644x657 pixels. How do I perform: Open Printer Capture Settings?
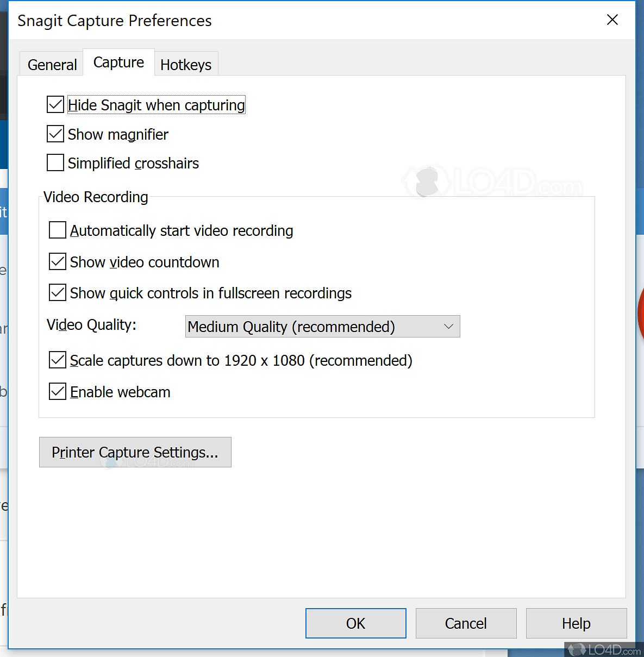click(135, 452)
